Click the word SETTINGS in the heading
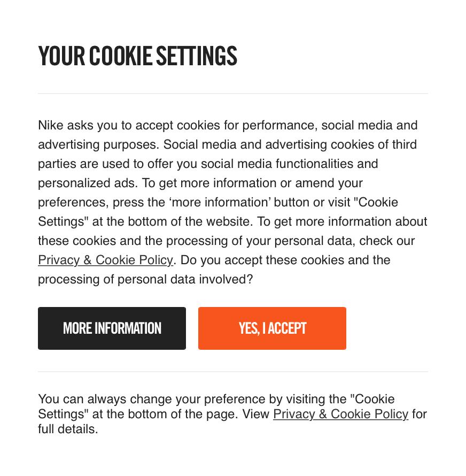Viewport: 466px width, 476px height. pos(197,56)
